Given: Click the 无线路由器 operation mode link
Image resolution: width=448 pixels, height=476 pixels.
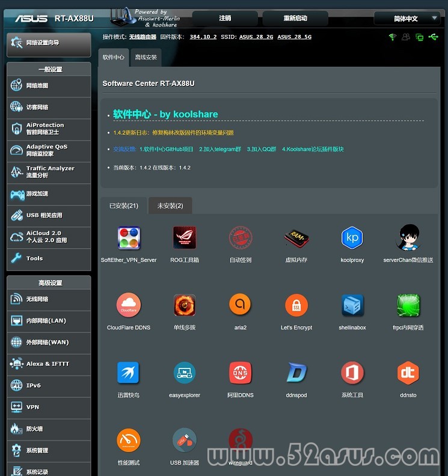Looking at the screenshot, I should pos(143,37).
